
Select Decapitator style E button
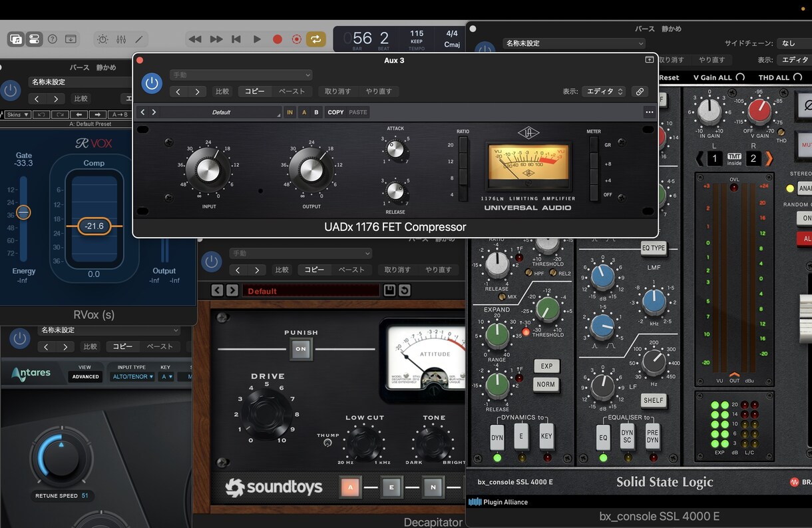coord(391,487)
